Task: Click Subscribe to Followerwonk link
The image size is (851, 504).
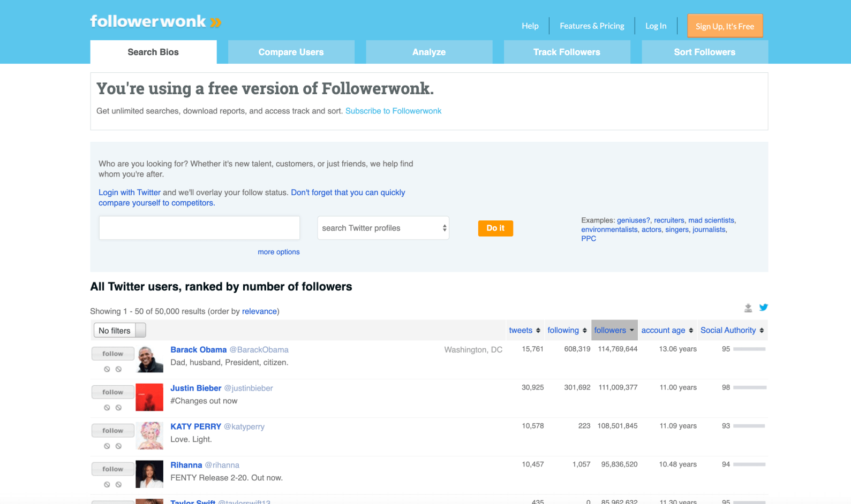Action: tap(393, 111)
